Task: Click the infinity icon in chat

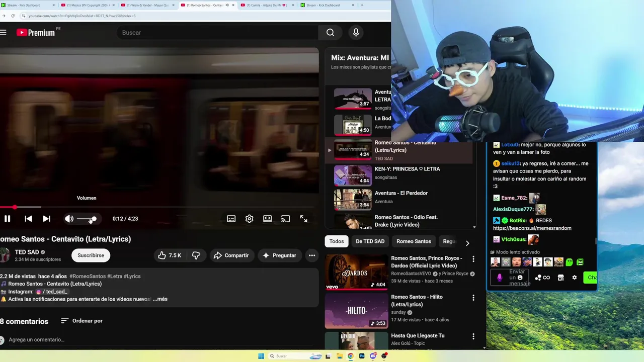Action: (546, 278)
